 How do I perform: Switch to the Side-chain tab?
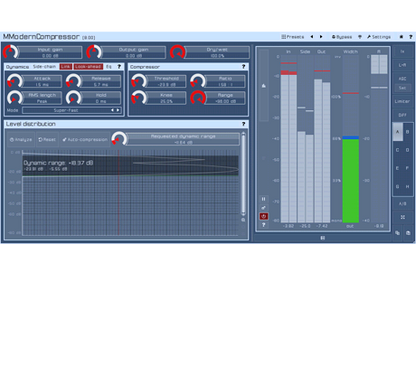click(x=44, y=67)
